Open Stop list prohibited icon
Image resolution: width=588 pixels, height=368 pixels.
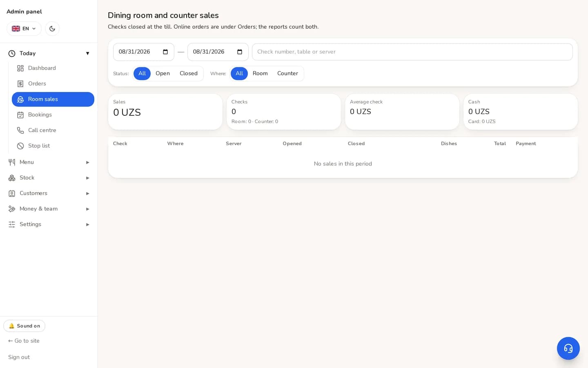20,146
